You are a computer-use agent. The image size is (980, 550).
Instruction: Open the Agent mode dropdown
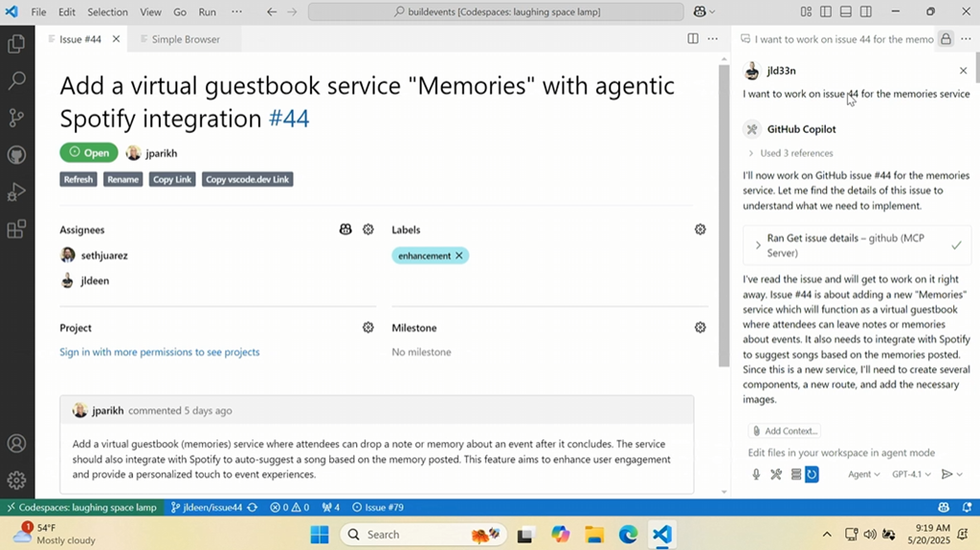863,474
